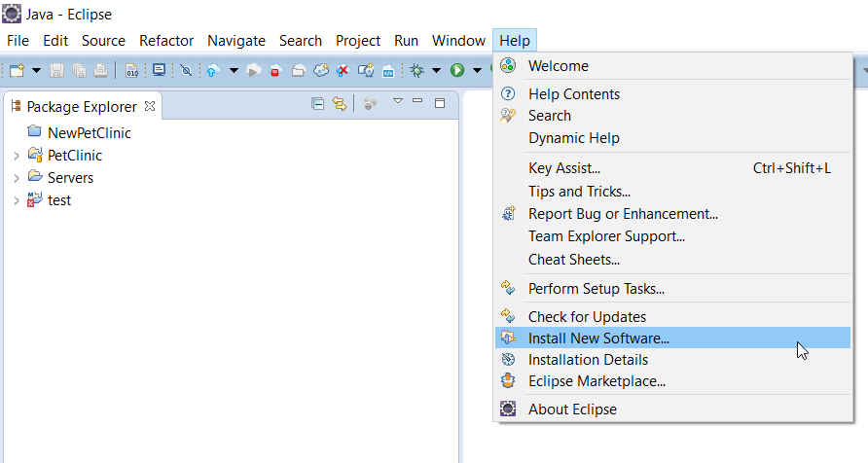
Task: Choose Perform Setup Tasks...
Action: pos(672,289)
